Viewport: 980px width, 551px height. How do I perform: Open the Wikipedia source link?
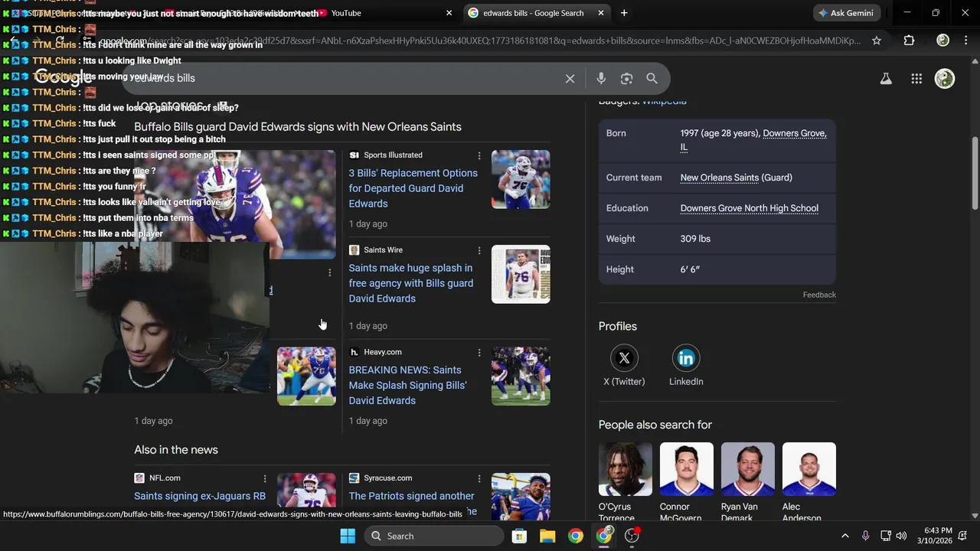pyautogui.click(x=664, y=101)
